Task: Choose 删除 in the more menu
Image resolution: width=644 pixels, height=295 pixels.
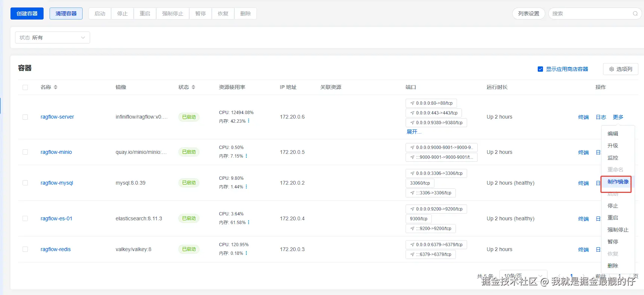Action: pyautogui.click(x=613, y=266)
